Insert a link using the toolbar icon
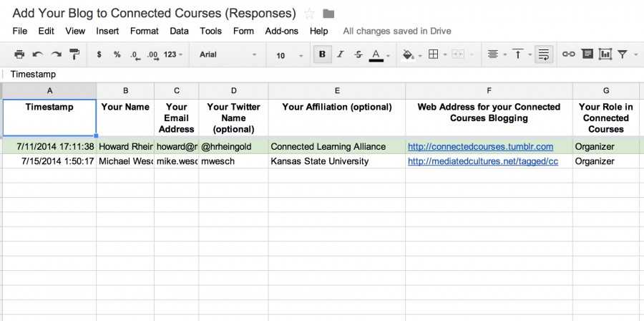644x321 pixels. [x=569, y=54]
